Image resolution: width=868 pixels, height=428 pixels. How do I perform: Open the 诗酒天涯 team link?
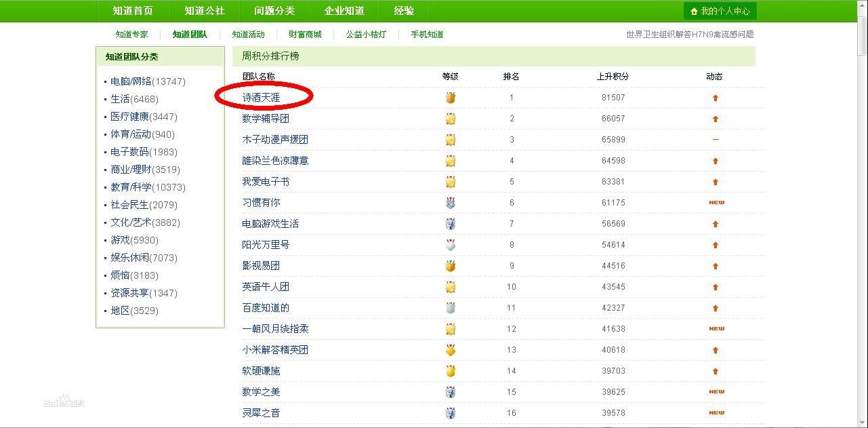261,98
